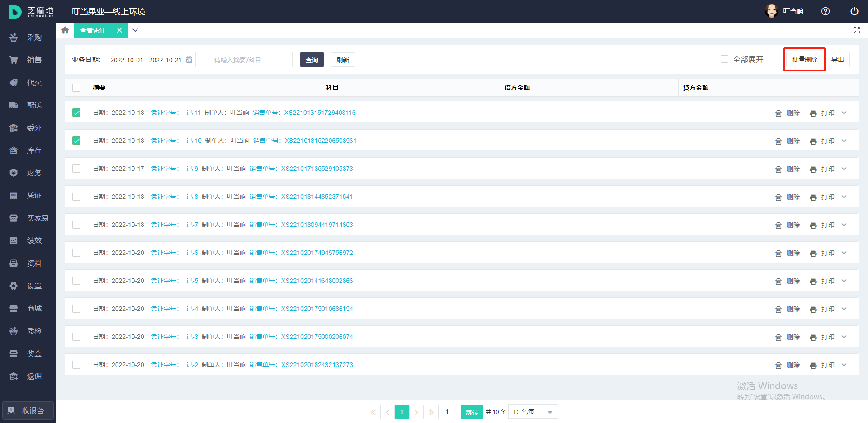Click the 批量删除 button
The image size is (868, 423).
[x=804, y=60]
